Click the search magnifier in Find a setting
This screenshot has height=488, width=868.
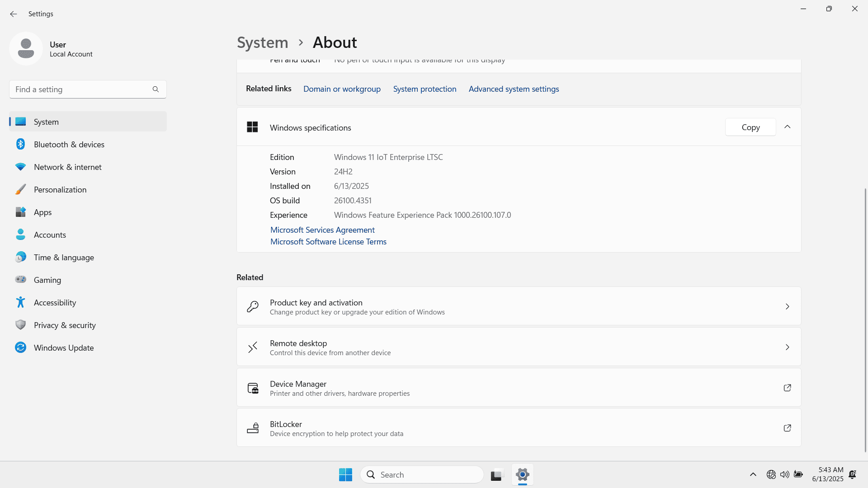pos(156,89)
